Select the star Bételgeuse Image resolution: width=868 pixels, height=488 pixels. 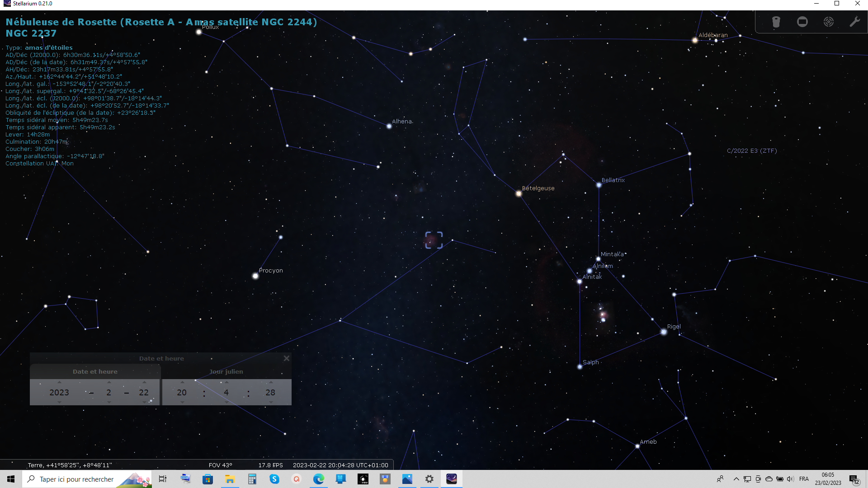(519, 193)
